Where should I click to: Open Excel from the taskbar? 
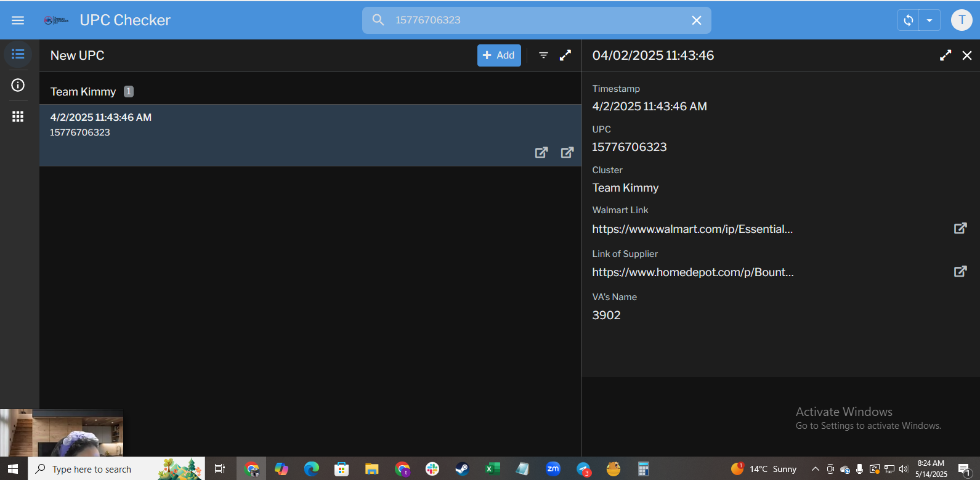point(492,469)
